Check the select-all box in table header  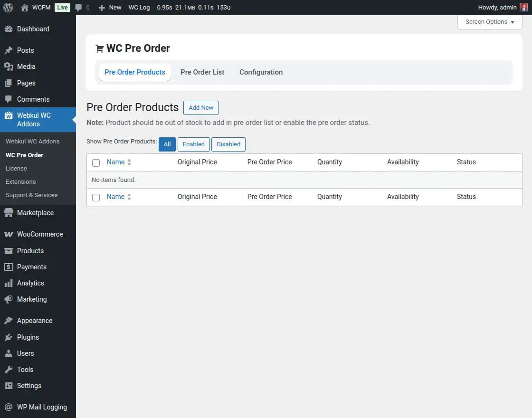tap(96, 162)
